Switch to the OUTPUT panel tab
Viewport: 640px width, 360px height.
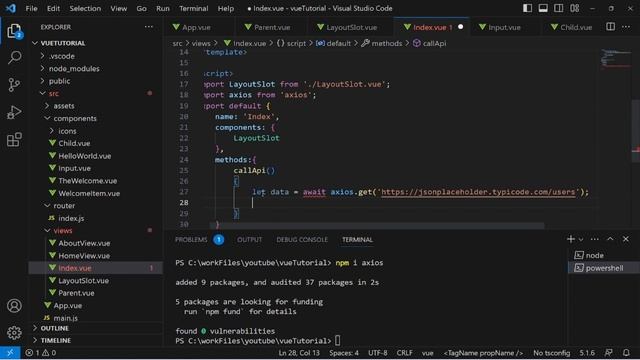pos(249,240)
